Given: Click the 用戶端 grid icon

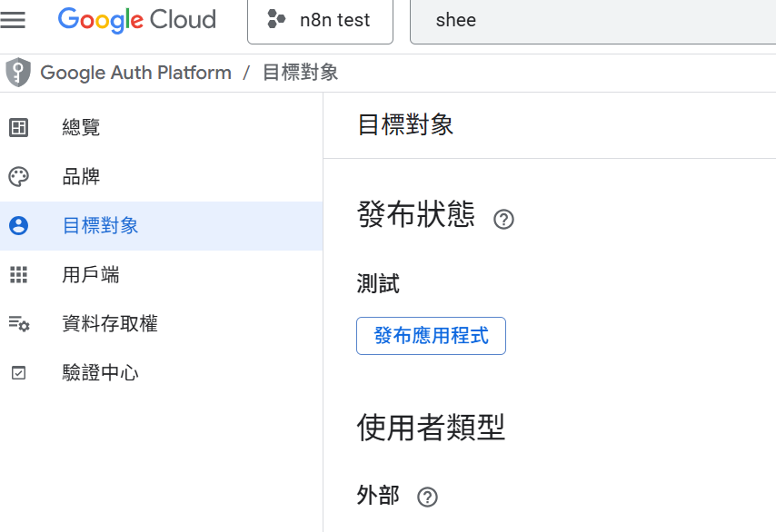Looking at the screenshot, I should [x=18, y=275].
